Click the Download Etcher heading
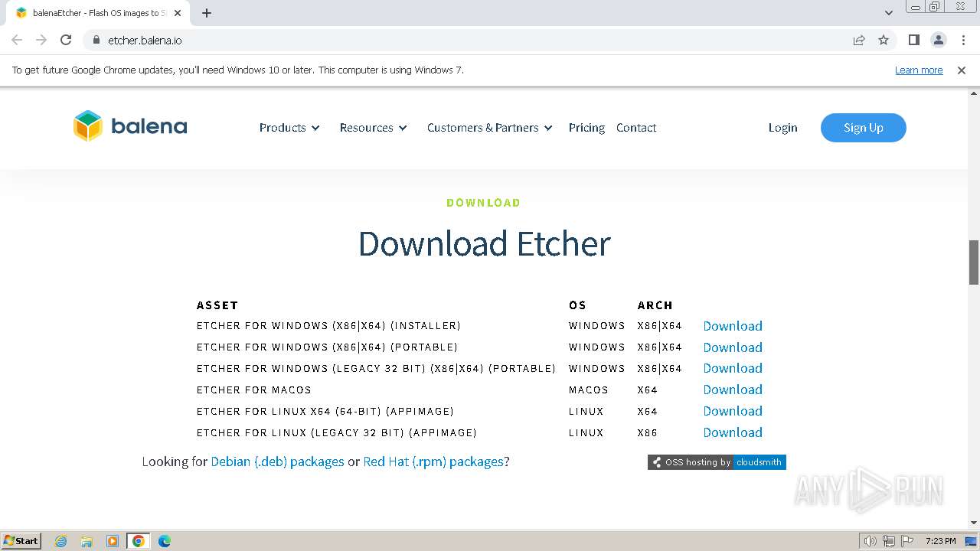980x551 pixels. point(484,243)
